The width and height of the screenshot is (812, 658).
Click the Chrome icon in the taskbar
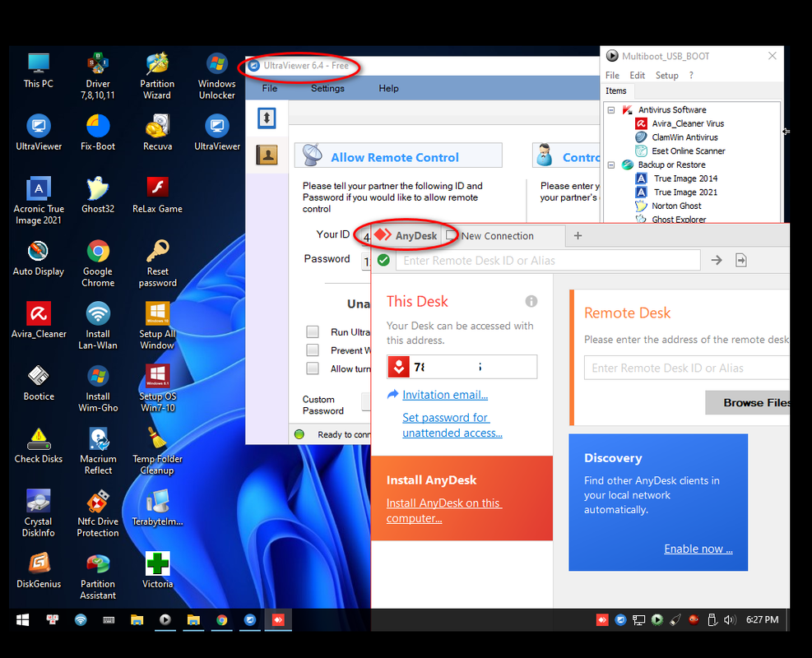click(x=221, y=619)
